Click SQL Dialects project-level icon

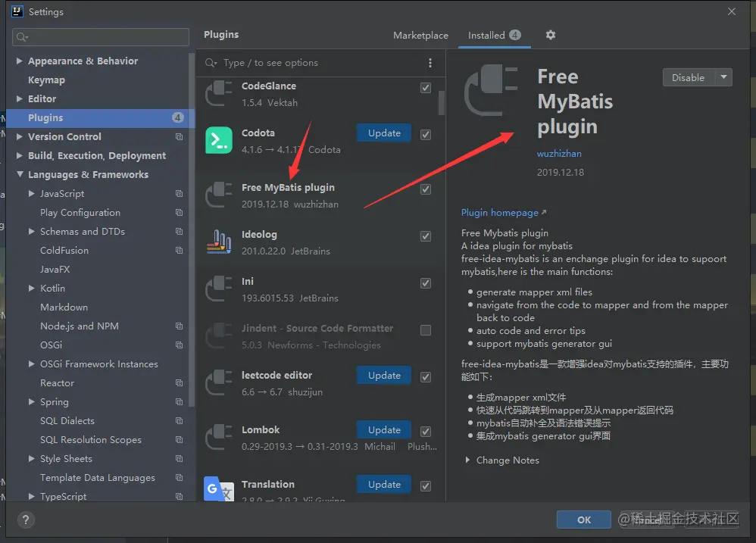[179, 420]
